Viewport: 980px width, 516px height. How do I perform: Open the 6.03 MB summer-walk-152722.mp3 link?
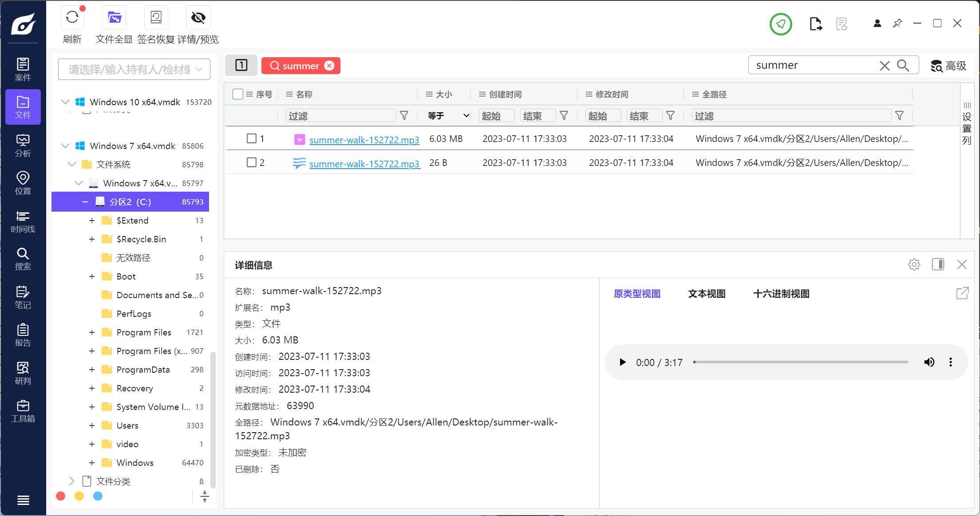tap(364, 140)
